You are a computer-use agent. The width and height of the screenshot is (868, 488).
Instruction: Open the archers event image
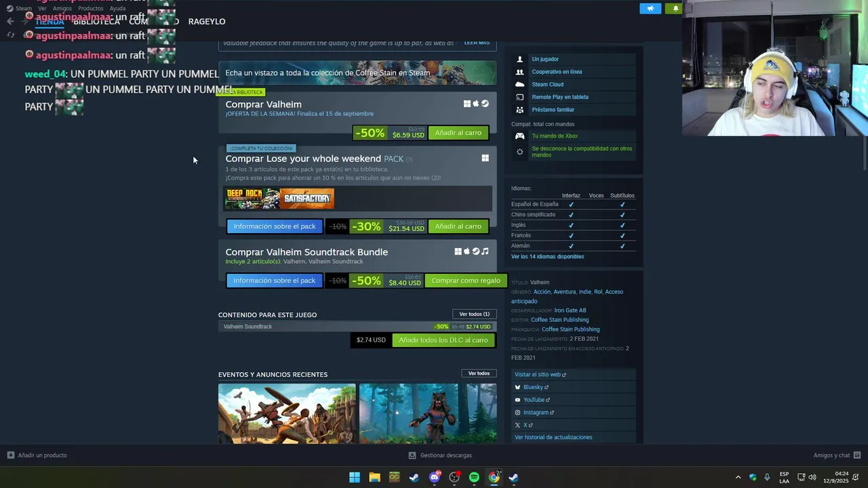pos(287,413)
